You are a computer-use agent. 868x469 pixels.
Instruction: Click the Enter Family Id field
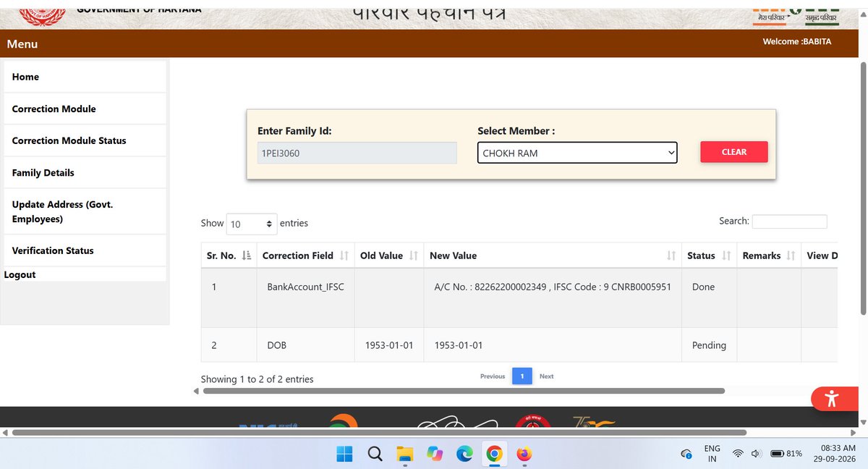click(357, 153)
